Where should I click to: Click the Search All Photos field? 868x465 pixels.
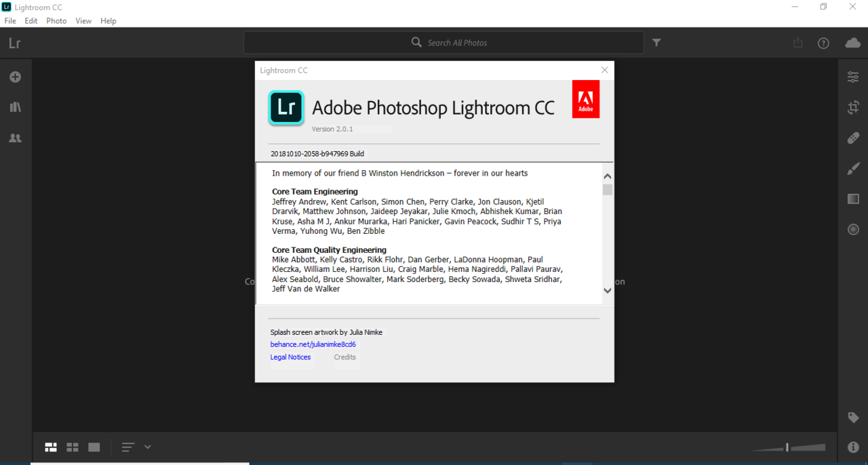(443, 43)
